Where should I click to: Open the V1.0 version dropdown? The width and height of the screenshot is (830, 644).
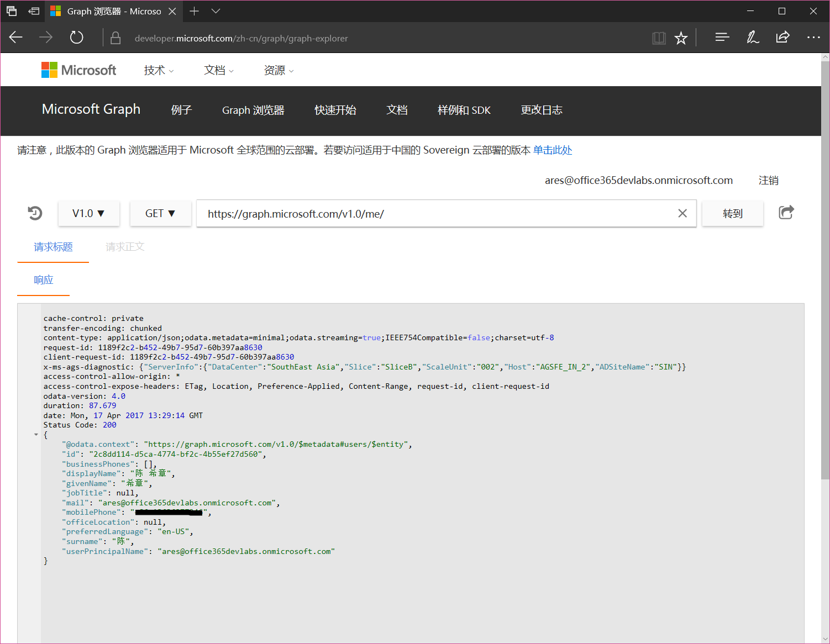point(88,214)
